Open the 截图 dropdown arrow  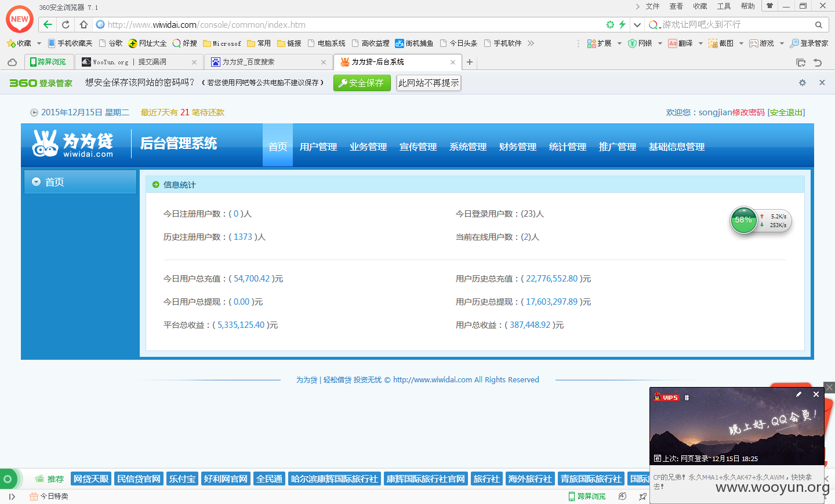[741, 43]
